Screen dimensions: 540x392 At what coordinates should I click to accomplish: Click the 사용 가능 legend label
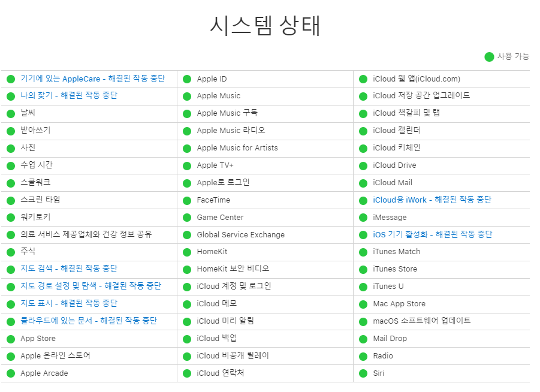pyautogui.click(x=513, y=56)
